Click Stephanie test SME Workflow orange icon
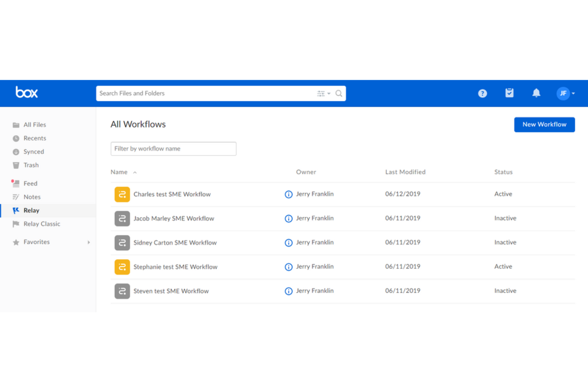588x392 pixels. click(122, 267)
